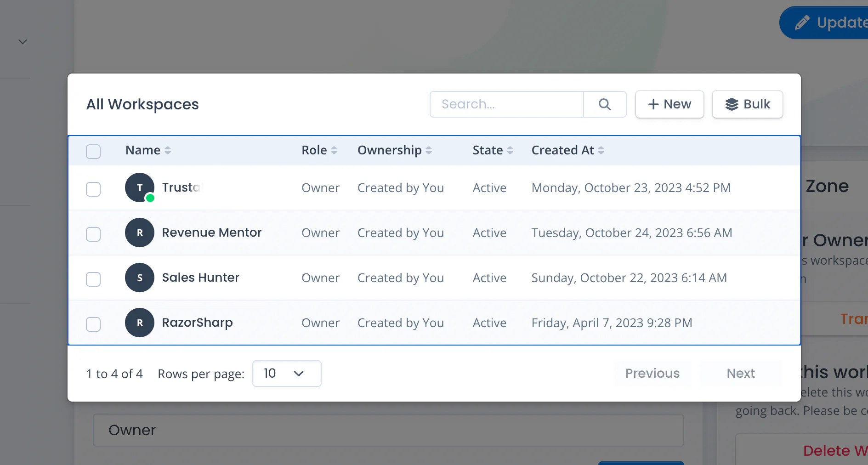Collapse the top-left sidebar chevron
Screen dimensions: 868x465
[x=22, y=41]
